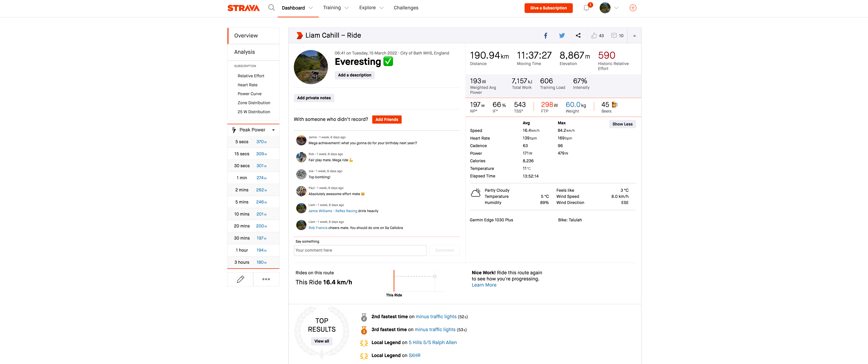Screen dimensions: 868x364
Task: Click Give a Subscription button
Action: tap(548, 8)
